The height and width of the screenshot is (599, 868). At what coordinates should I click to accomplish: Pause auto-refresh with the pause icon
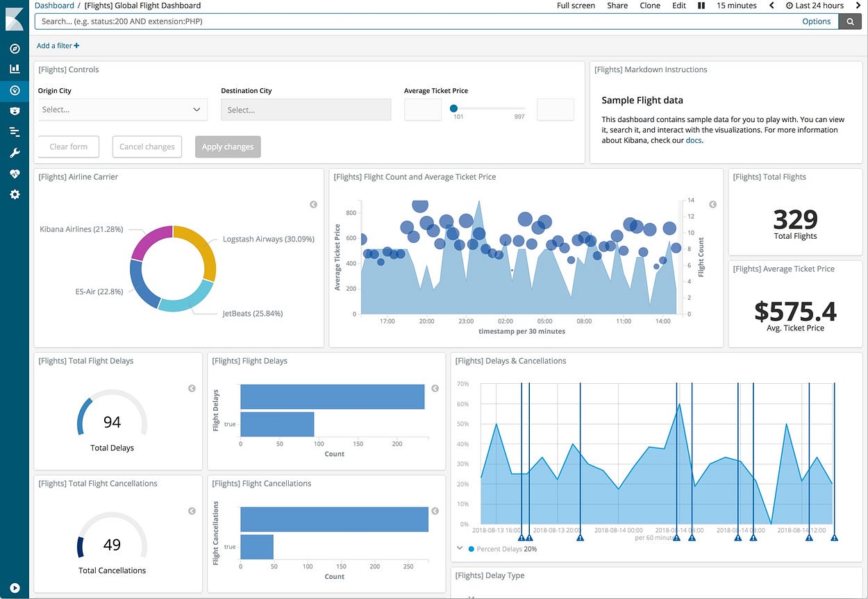point(701,6)
